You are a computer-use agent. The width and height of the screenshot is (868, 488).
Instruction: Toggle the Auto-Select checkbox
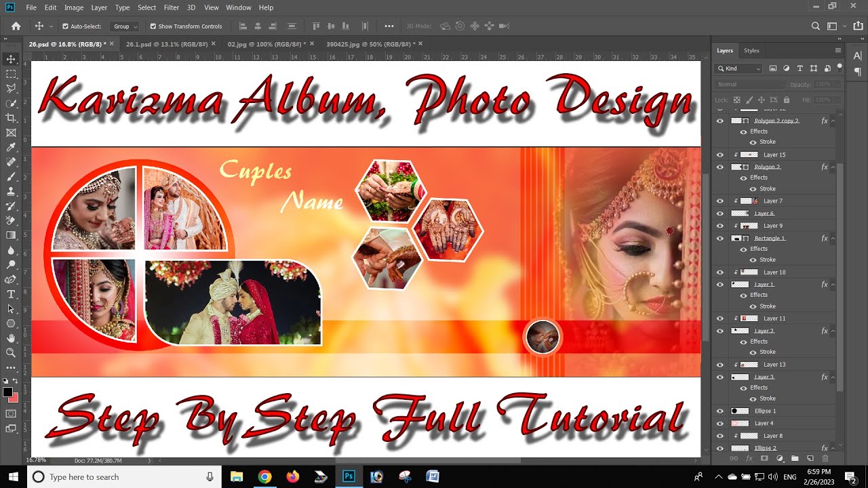pos(65,26)
